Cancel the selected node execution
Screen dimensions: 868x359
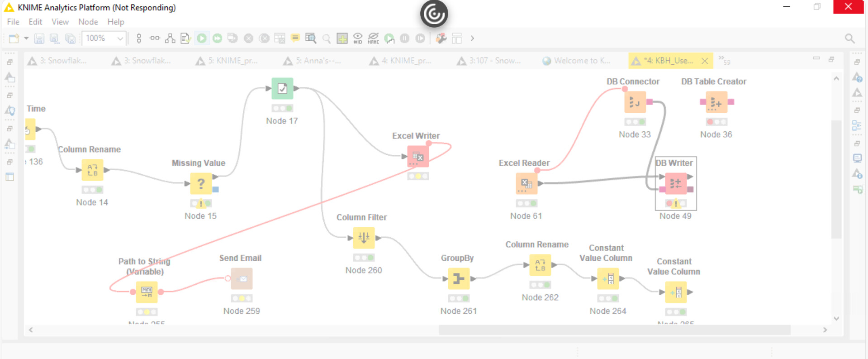click(x=248, y=38)
